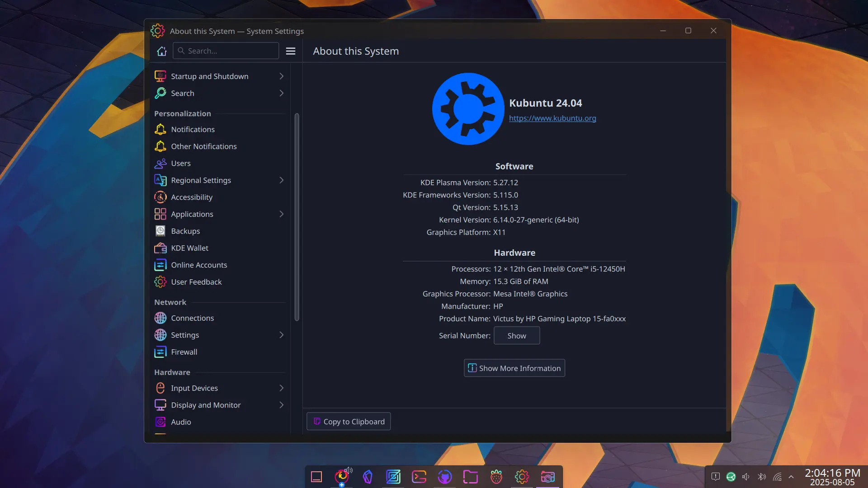The width and height of the screenshot is (868, 488).
Task: Open network Connections settings
Action: pyautogui.click(x=219, y=318)
